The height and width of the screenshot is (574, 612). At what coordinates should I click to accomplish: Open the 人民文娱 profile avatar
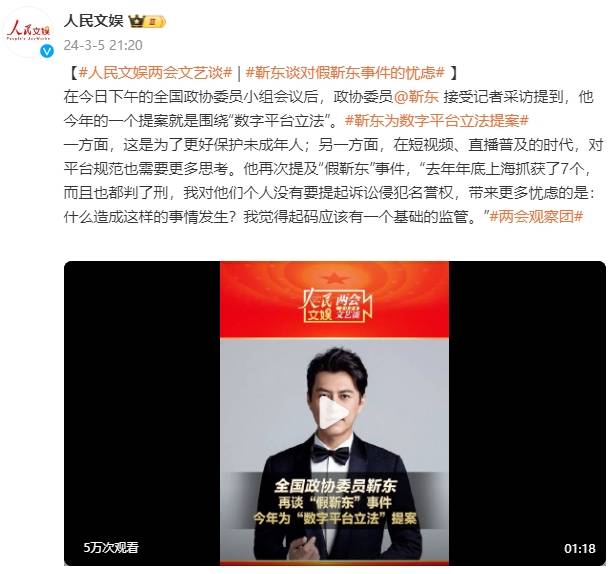(x=28, y=31)
